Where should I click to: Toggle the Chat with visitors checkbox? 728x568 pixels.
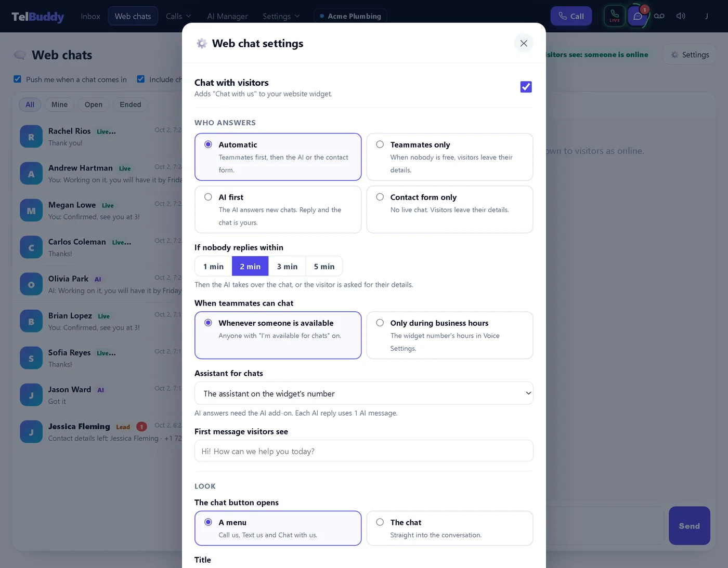point(526,87)
